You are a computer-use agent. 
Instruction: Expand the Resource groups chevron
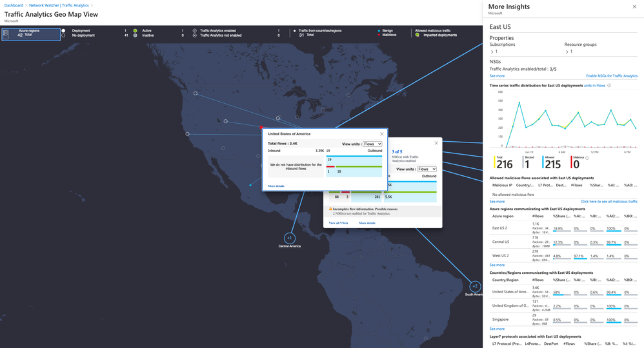coord(567,52)
